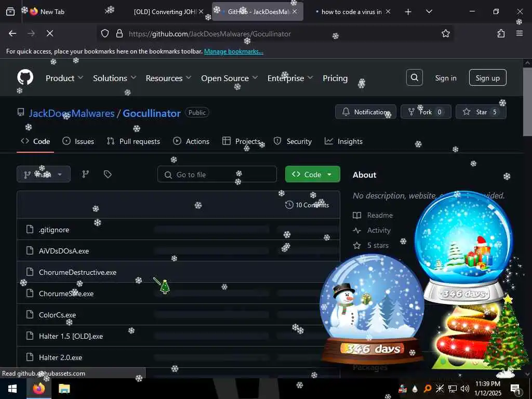This screenshot has height=399, width=532.
Task: Open the notification center icon
Action: (x=515, y=389)
